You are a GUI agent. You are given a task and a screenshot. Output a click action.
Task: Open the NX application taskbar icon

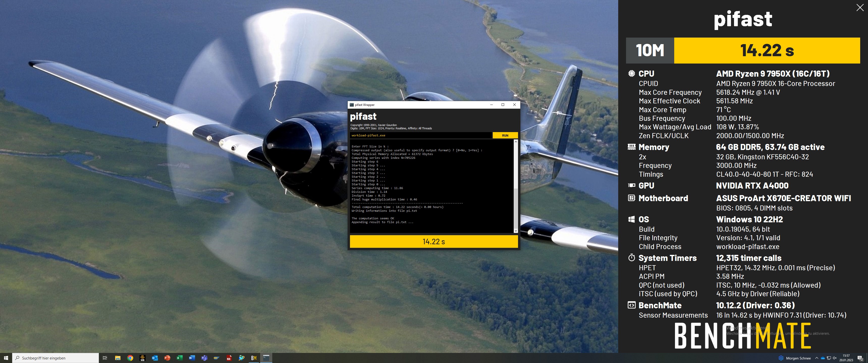coord(229,358)
